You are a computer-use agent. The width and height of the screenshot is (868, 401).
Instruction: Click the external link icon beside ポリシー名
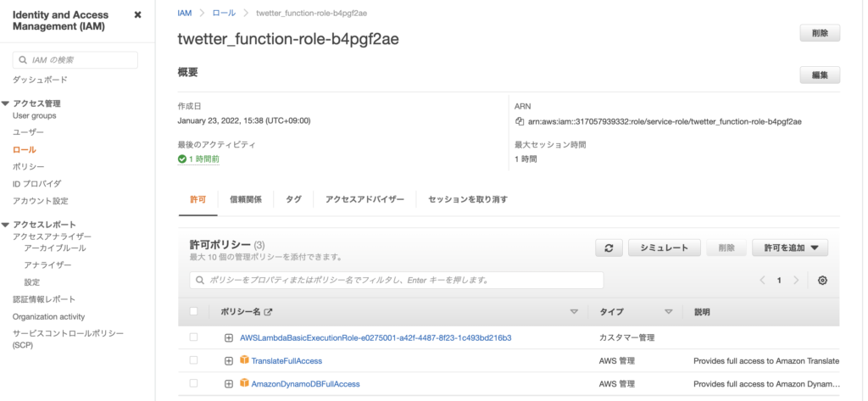click(269, 312)
